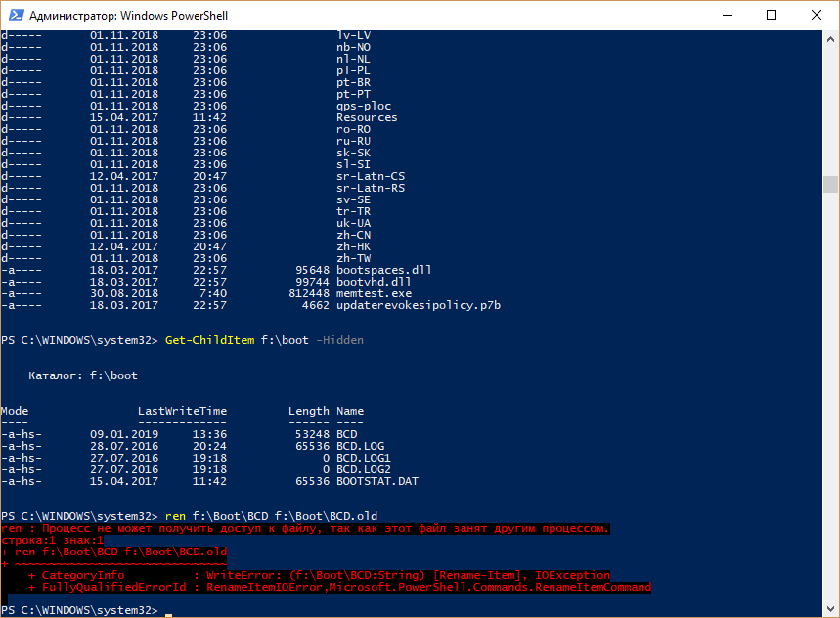This screenshot has height=618, width=840.
Task: Click the vertical scrollbar thumb
Action: click(830, 184)
